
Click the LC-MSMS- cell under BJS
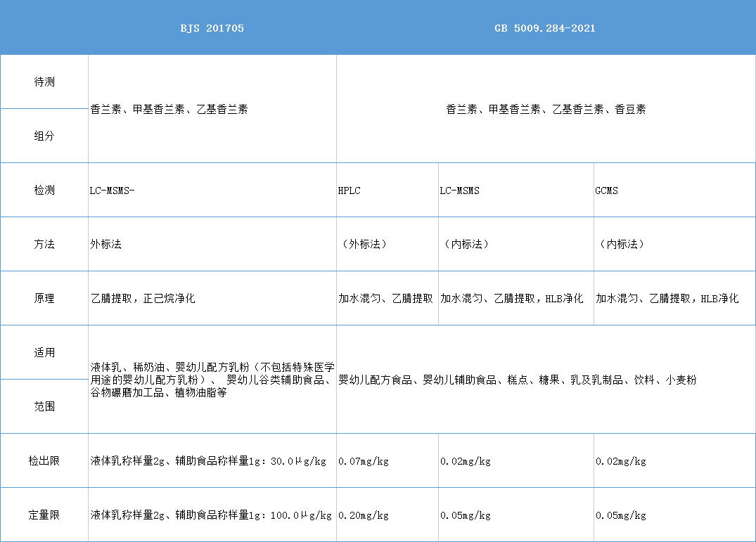(x=212, y=190)
